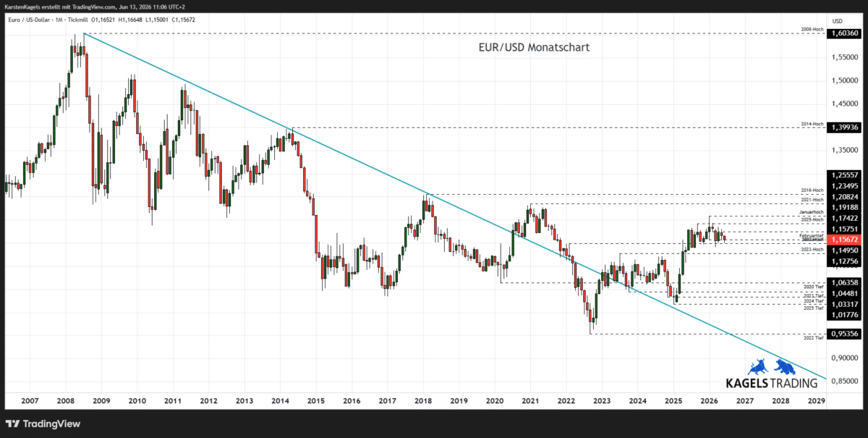
Task: Click the 2024 Tief line label
Action: 814,300
